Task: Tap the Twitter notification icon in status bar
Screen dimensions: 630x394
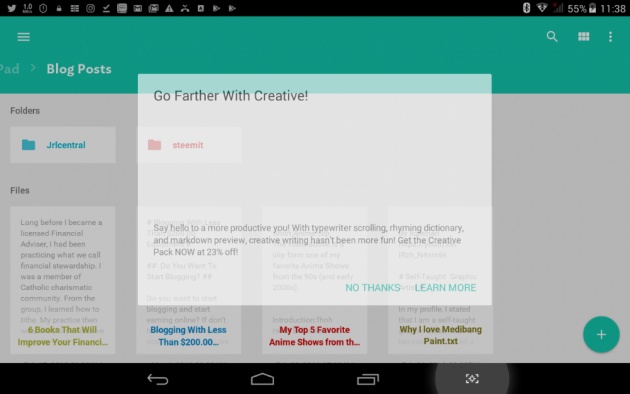Action: coord(11,8)
